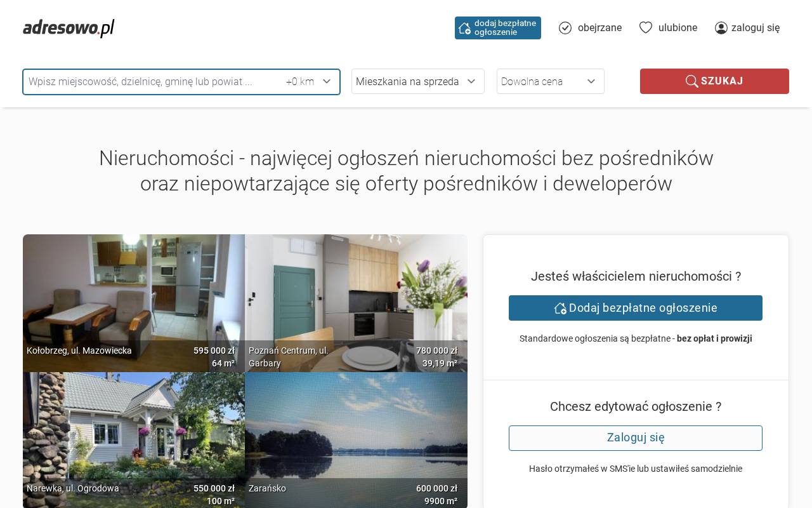Open the 'Dowolna cena' price dropdown

[x=550, y=81]
